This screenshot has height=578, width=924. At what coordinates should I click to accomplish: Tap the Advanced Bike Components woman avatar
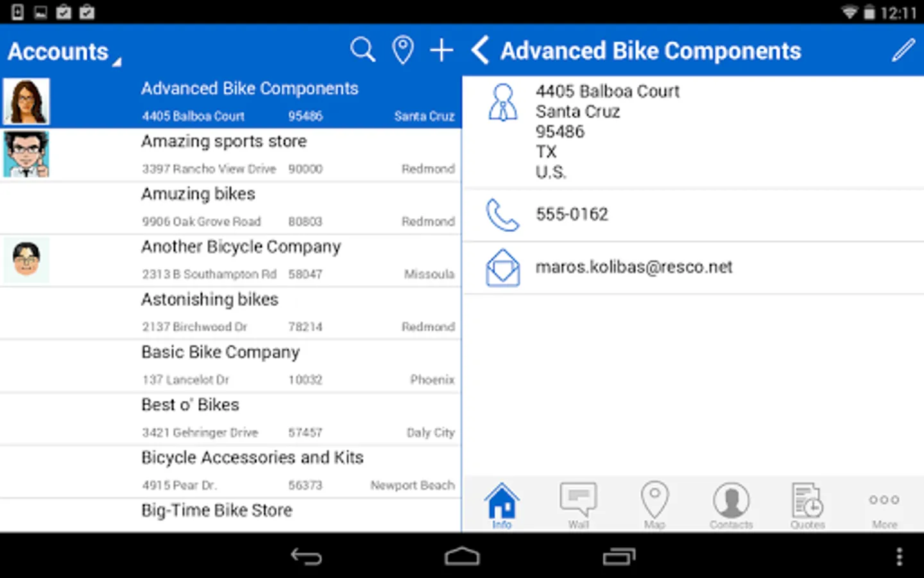26,101
